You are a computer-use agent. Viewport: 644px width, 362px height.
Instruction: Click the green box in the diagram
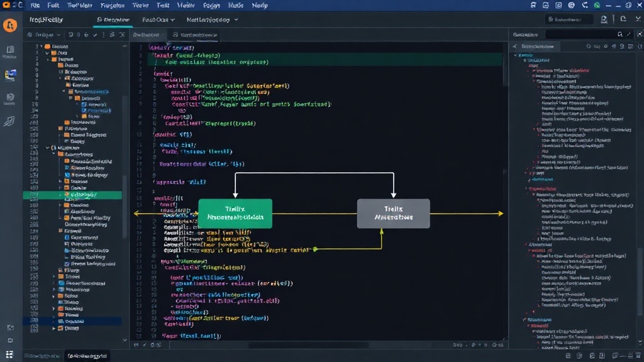(x=235, y=214)
